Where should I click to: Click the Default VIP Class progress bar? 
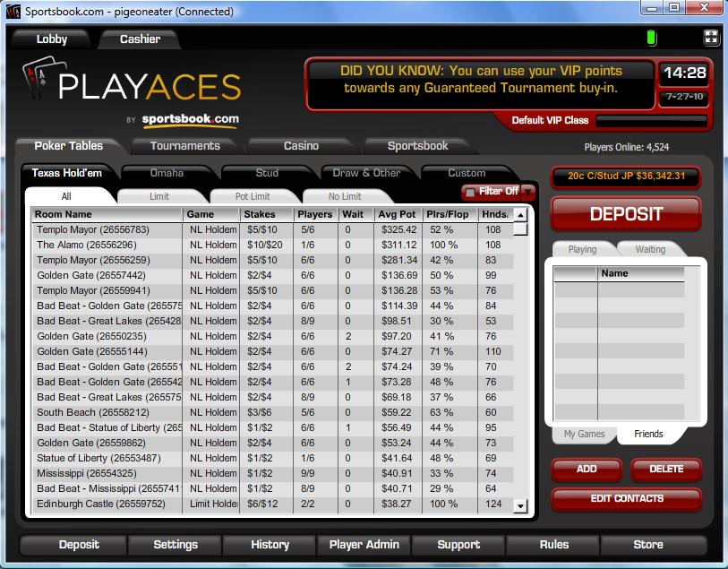651,121
